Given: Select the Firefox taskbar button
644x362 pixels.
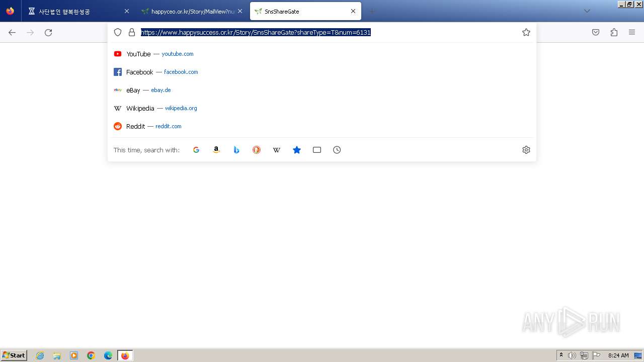Looking at the screenshot, I should tap(125, 355).
